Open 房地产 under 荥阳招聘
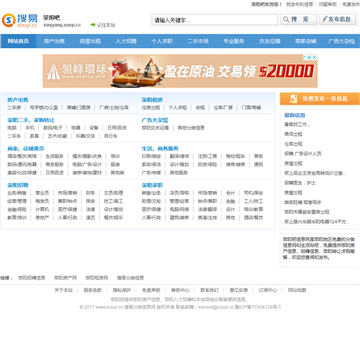The width and height of the screenshot is (360, 360). point(42,218)
